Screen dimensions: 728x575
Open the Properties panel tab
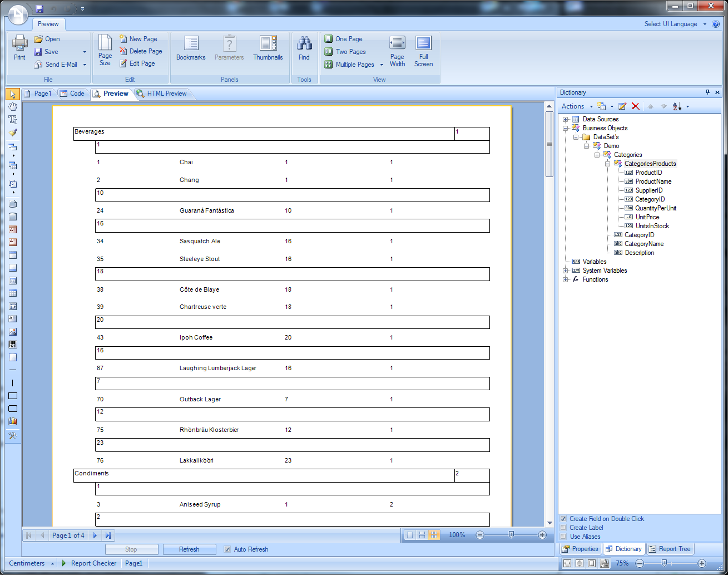coord(580,549)
